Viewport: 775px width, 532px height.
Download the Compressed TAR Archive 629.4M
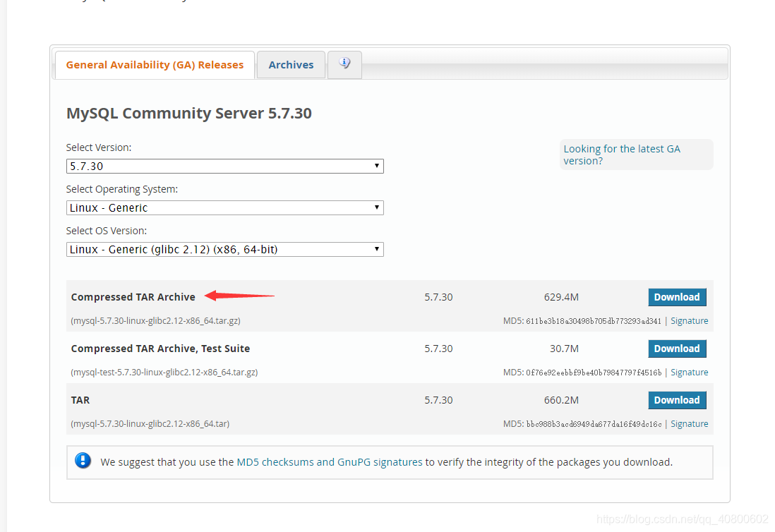tap(677, 297)
